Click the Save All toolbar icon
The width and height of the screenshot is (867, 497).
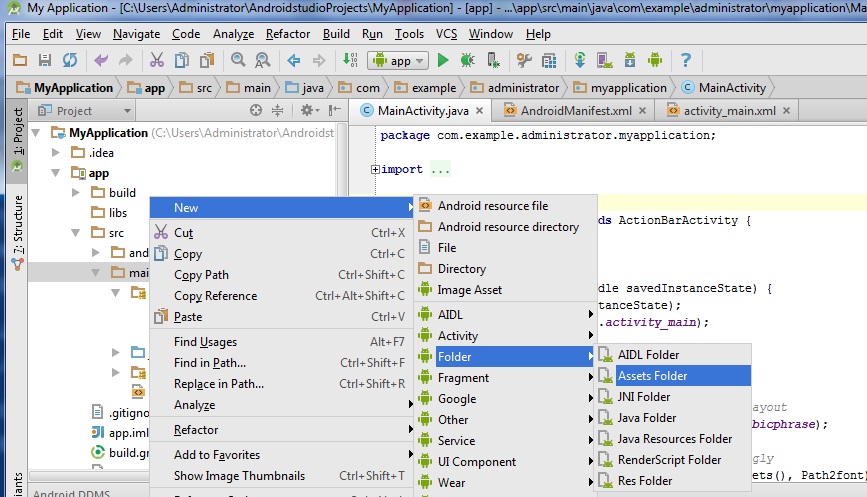point(44,61)
